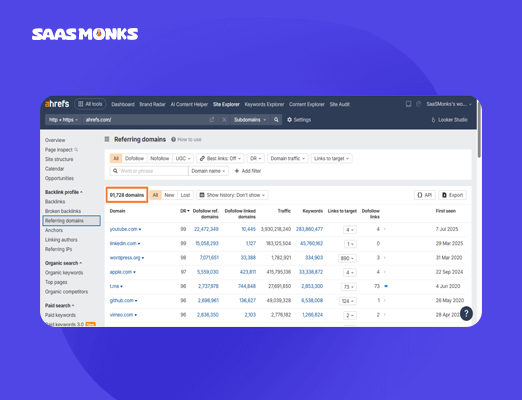Open the Links to target filter dropdown
This screenshot has height=400, width=522.
(332, 158)
